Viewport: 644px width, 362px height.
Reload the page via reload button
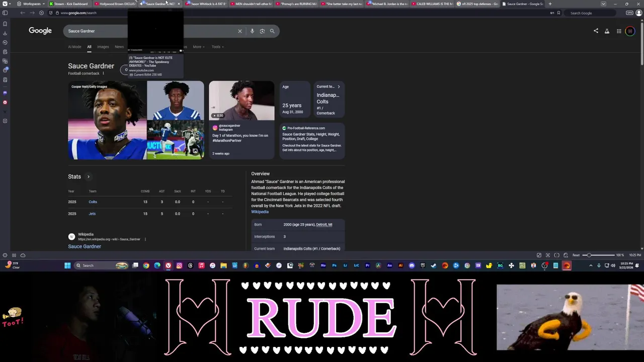click(41, 13)
